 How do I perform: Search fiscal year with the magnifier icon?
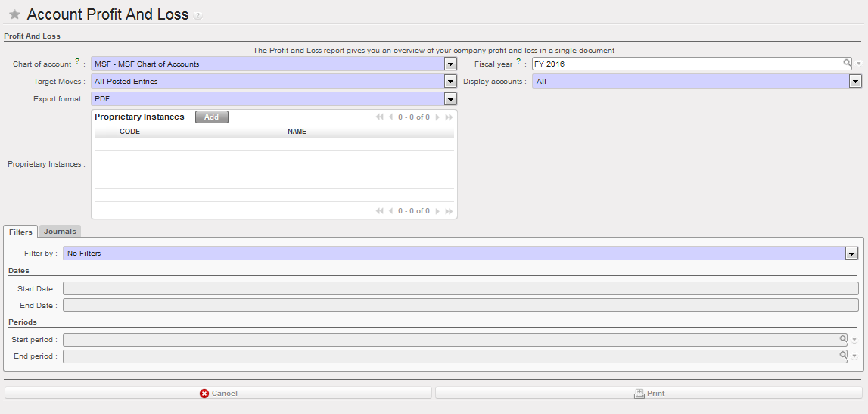847,63
